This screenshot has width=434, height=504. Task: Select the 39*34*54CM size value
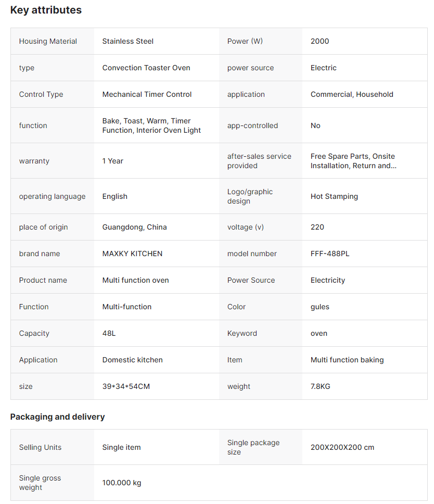pos(126,386)
